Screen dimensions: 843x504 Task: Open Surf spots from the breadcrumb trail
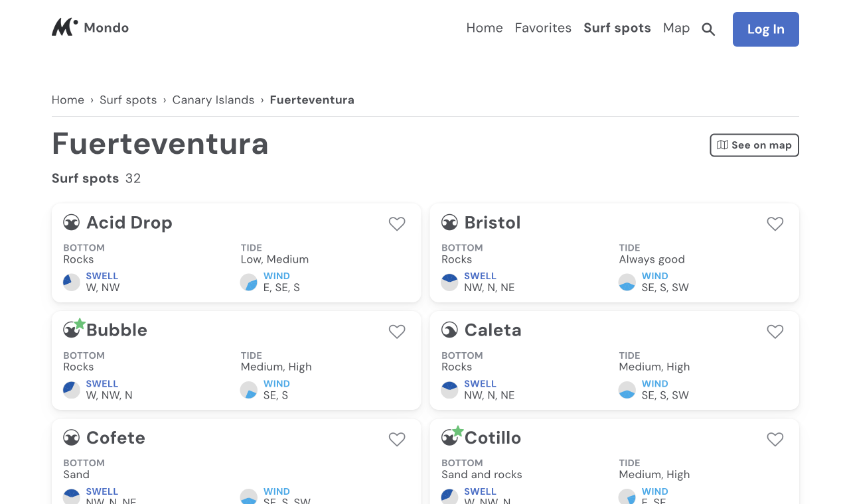[128, 99]
